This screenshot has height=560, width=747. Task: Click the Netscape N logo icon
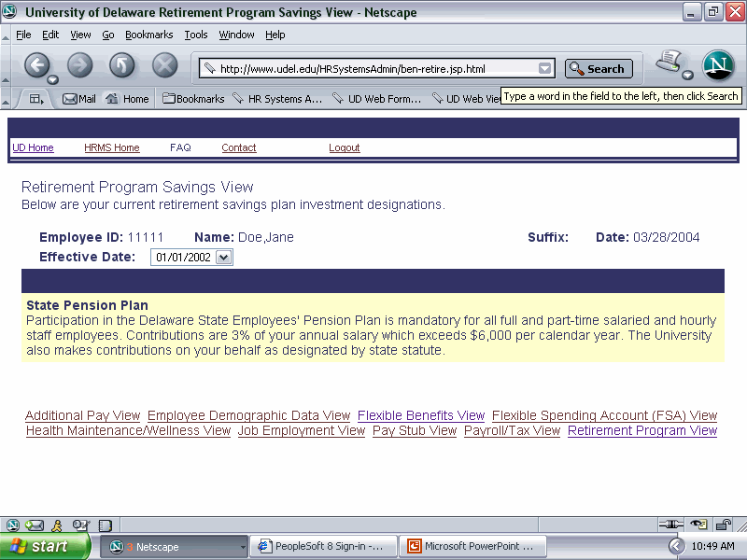[x=719, y=66]
